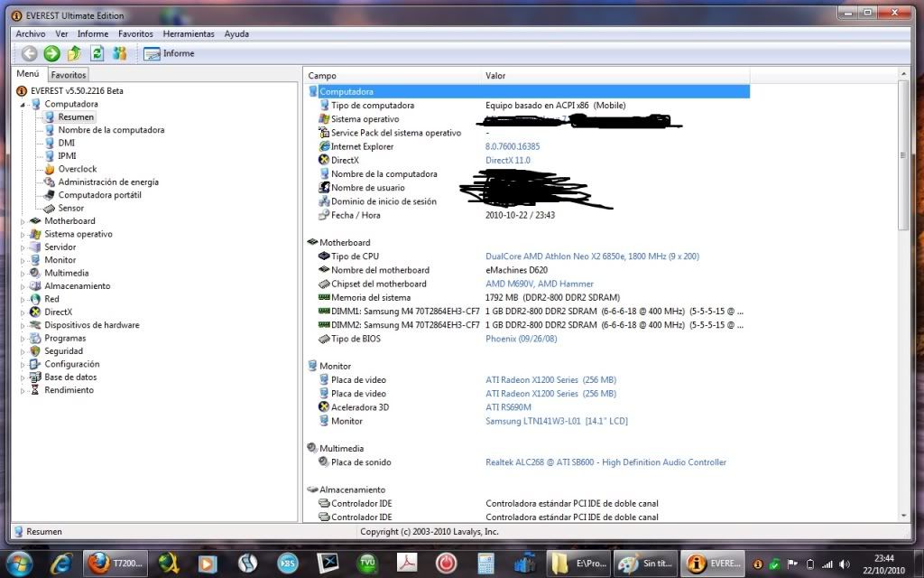This screenshot has height=578, width=924.
Task: Click the Refresh toolbar icon
Action: coord(97,53)
